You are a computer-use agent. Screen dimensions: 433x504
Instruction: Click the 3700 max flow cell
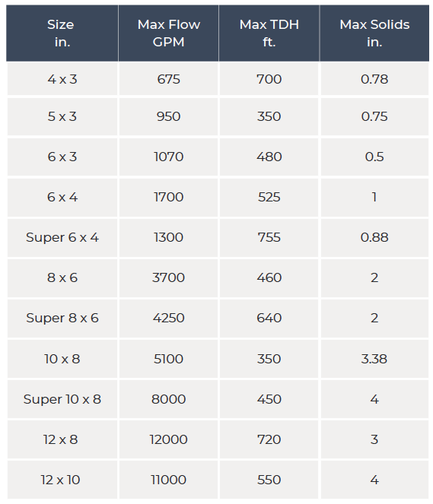(x=169, y=277)
